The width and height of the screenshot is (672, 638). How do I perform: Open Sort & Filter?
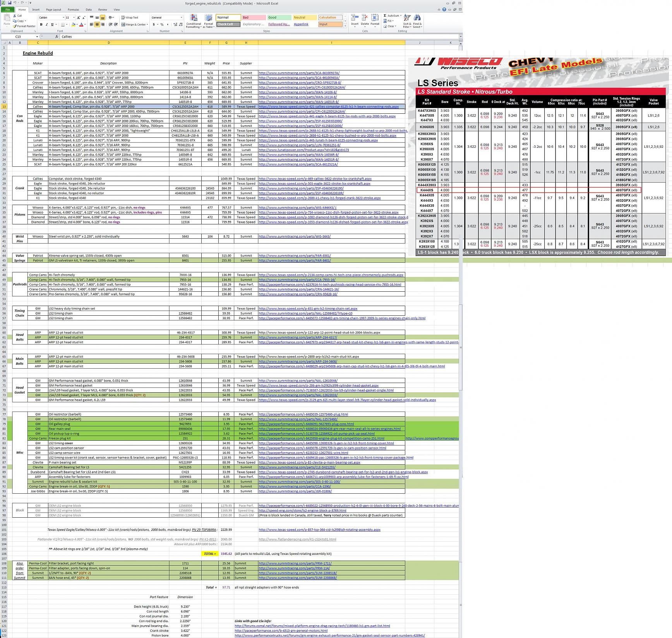click(407, 21)
